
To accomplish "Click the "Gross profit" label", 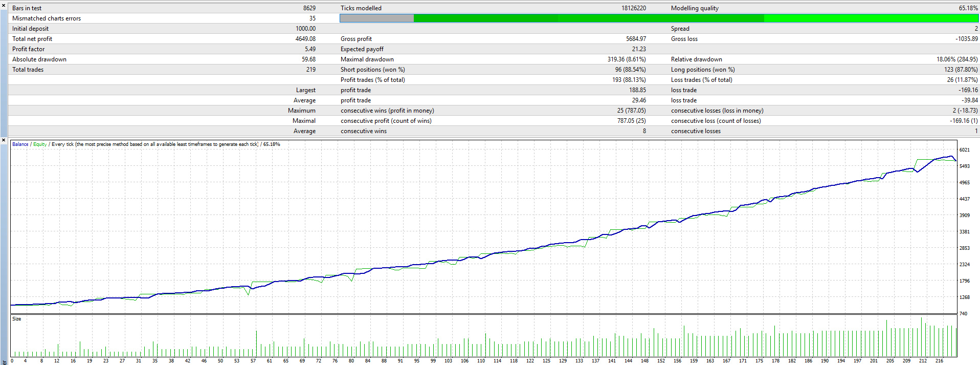I will [x=356, y=39].
